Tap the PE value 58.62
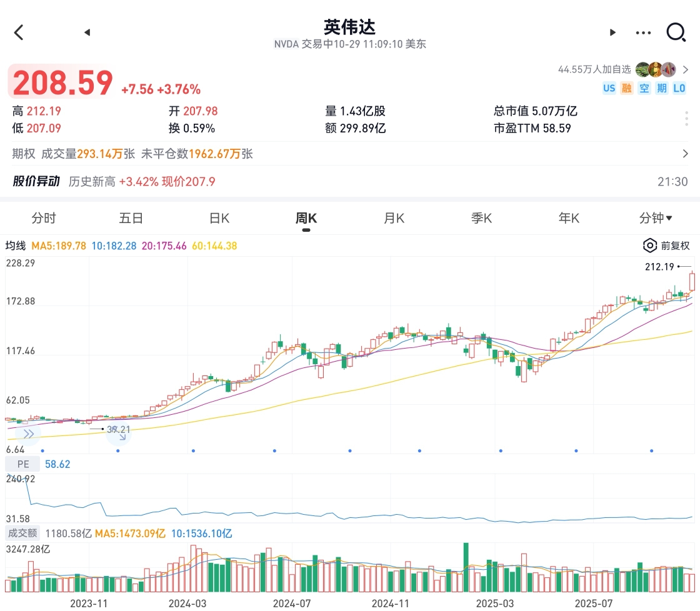The width and height of the screenshot is (700, 611). pyautogui.click(x=57, y=464)
